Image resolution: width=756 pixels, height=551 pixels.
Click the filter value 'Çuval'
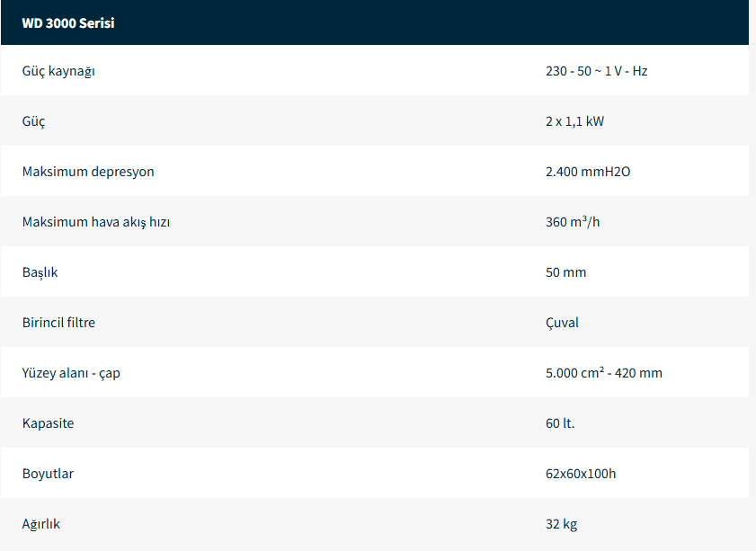tap(562, 323)
